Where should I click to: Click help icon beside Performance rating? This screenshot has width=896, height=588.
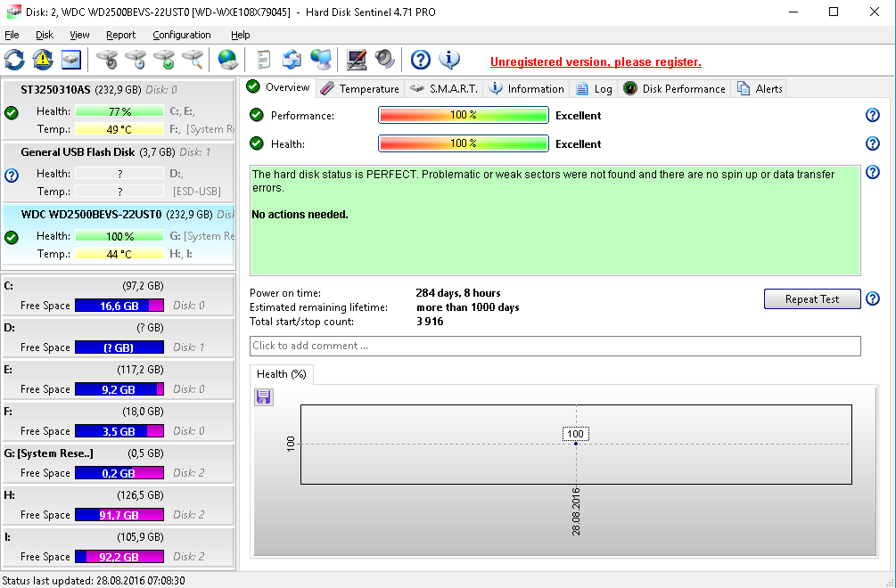[x=873, y=115]
